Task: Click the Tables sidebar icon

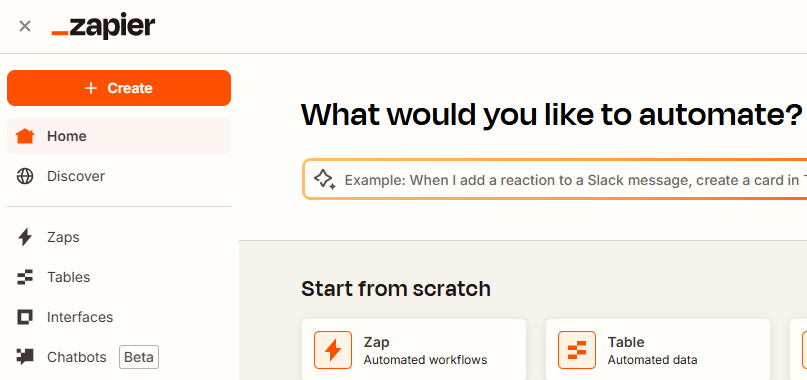Action: click(x=25, y=277)
